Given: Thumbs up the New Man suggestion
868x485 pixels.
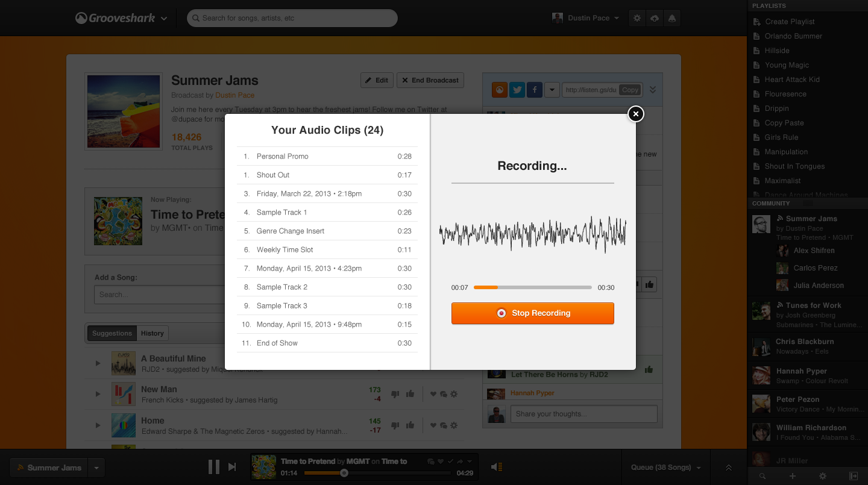Looking at the screenshot, I should 410,394.
